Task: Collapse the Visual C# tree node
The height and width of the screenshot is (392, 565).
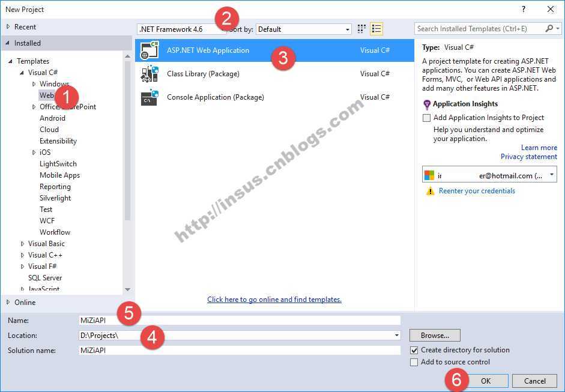Action: pos(22,73)
